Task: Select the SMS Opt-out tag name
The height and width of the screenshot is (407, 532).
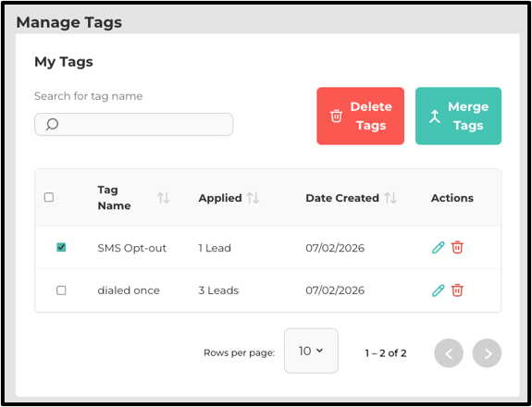Action: (132, 248)
